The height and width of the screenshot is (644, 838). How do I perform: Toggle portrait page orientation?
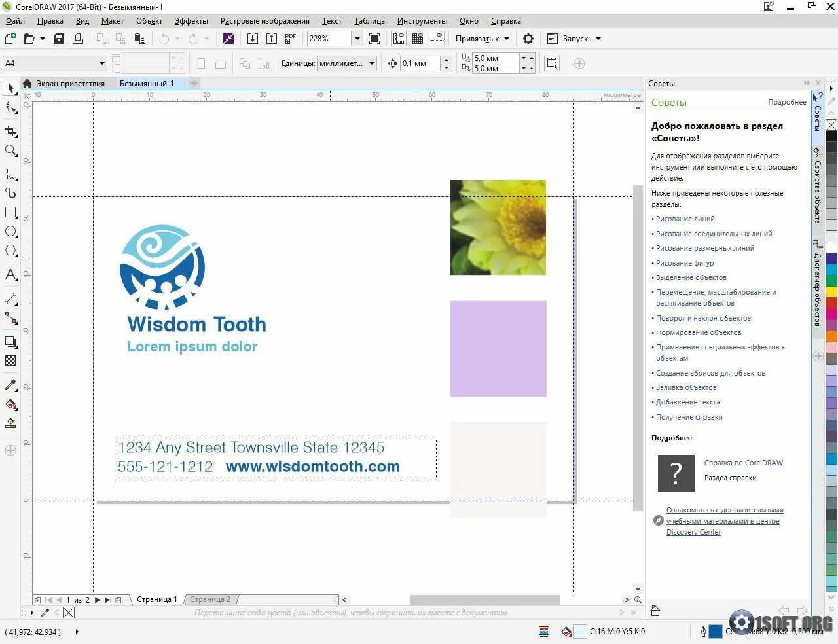(202, 63)
